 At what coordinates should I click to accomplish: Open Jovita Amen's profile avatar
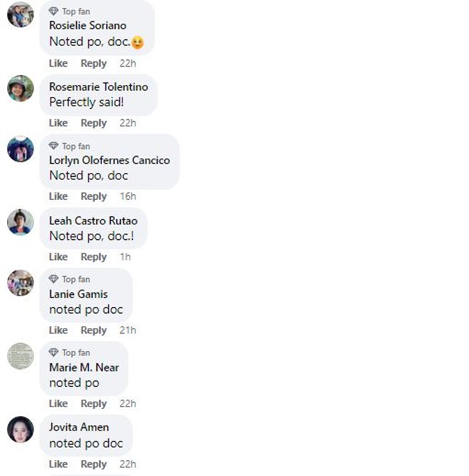pos(21,430)
